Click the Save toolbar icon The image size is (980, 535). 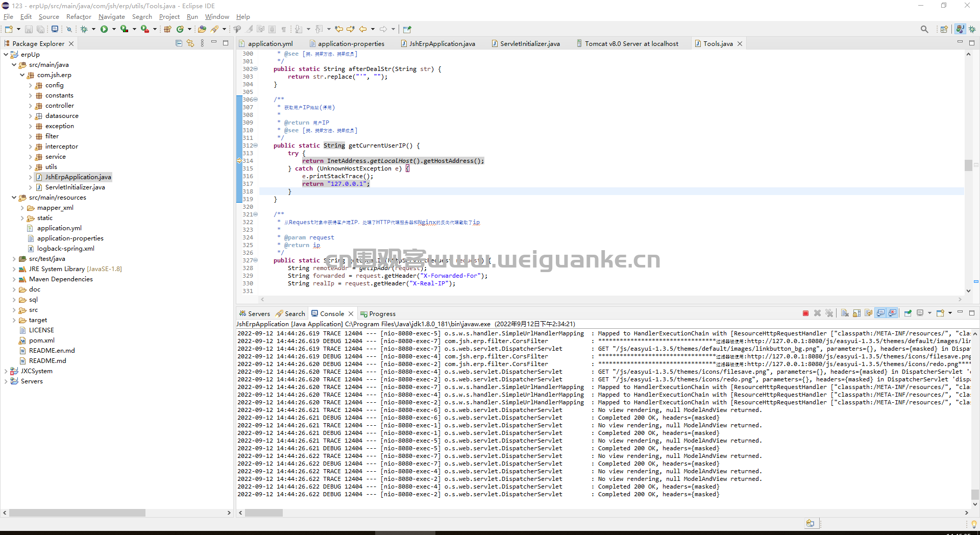[x=29, y=29]
